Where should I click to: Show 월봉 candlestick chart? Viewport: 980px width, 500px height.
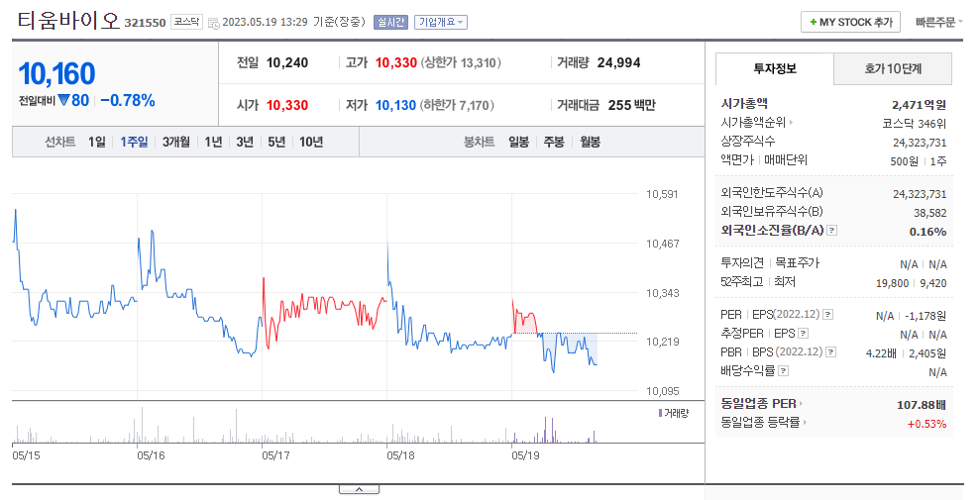pos(590,143)
